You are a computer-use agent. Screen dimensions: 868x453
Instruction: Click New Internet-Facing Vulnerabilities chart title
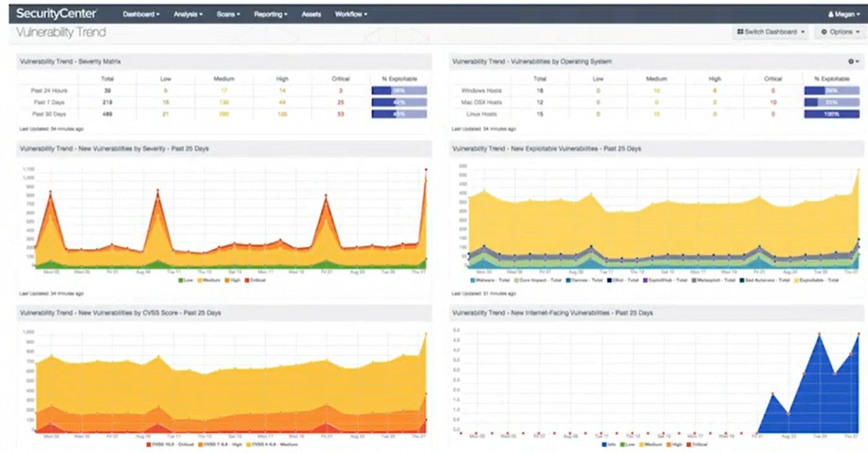pyautogui.click(x=553, y=313)
